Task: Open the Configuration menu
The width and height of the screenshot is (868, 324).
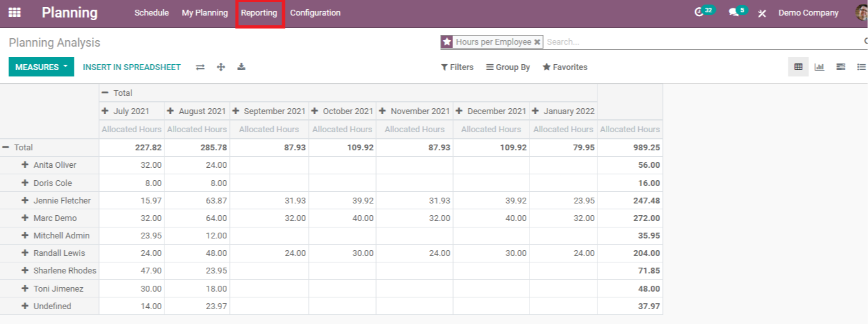Action: [x=315, y=13]
